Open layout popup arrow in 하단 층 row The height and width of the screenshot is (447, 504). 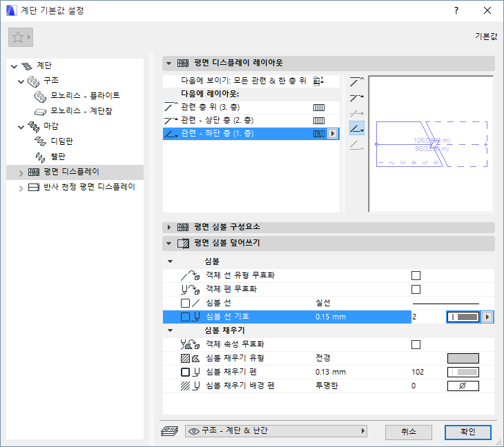pos(332,134)
